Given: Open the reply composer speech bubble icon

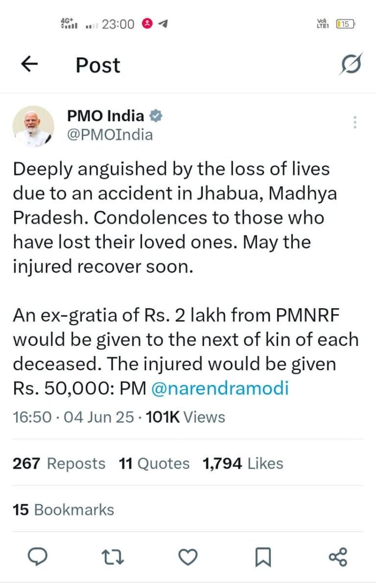Looking at the screenshot, I should click(39, 556).
